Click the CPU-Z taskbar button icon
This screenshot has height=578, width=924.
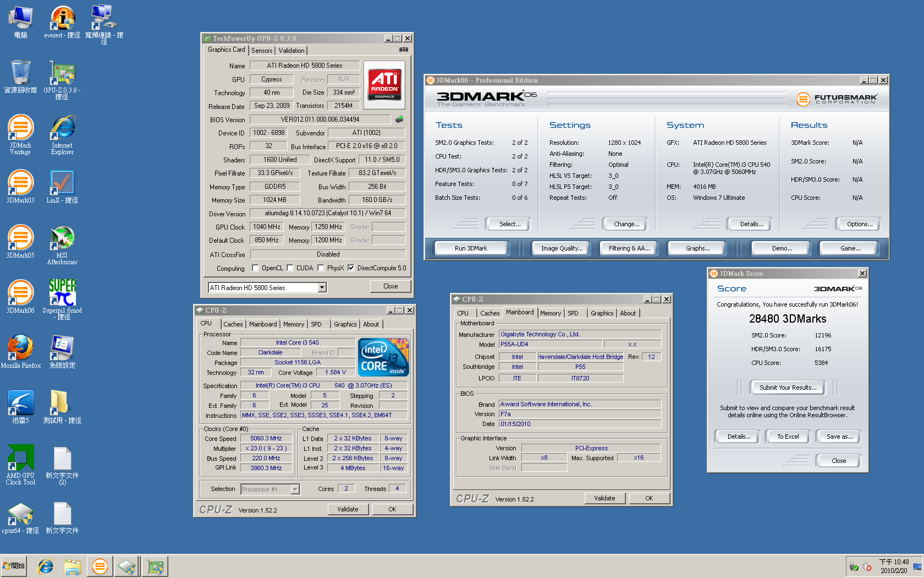[127, 566]
